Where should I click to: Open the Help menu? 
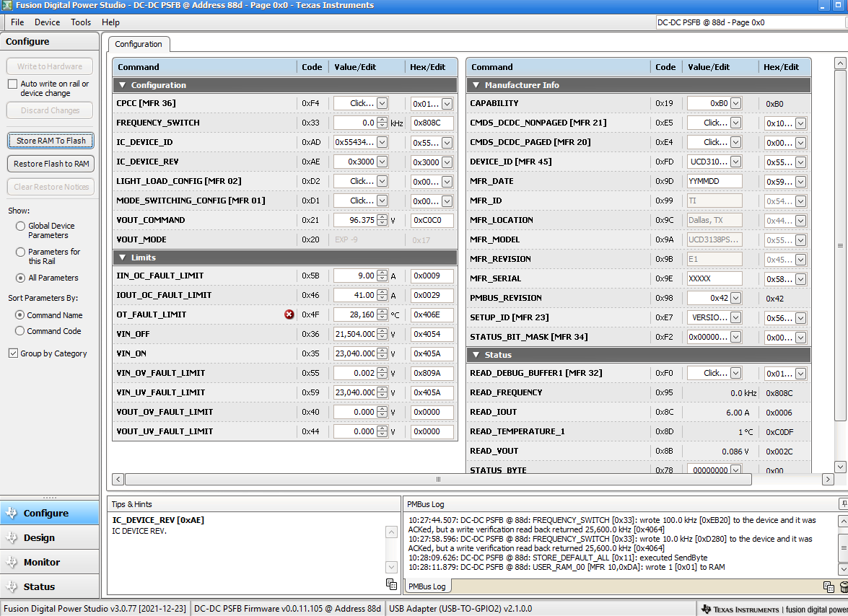click(110, 22)
